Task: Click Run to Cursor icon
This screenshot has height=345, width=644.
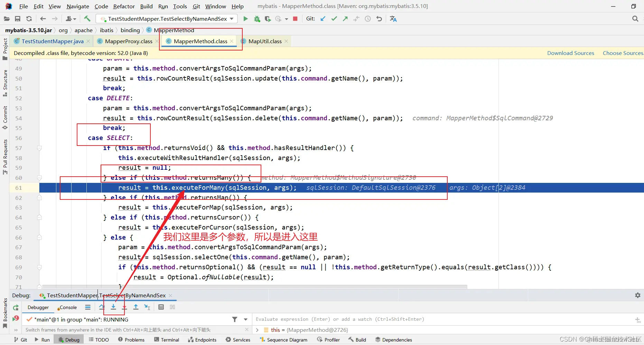Action: click(x=147, y=307)
